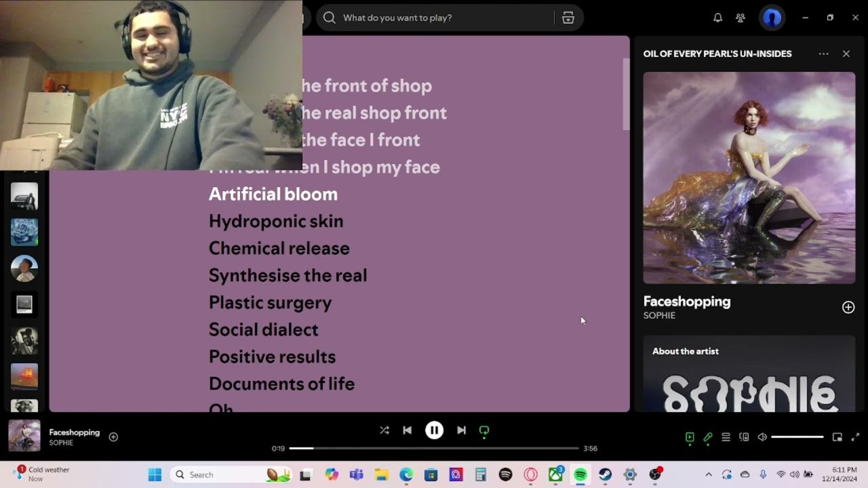Jump to lyric line 'Plastic surgery'
Screen dimensions: 868x488
point(271,302)
